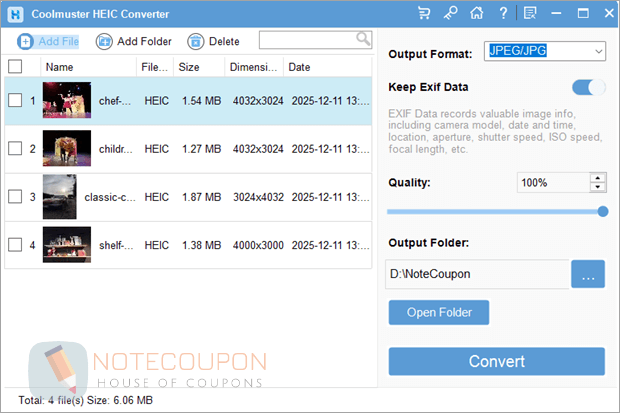Click the 3024x4032 dimension cell
The height and width of the screenshot is (413, 620).
(258, 197)
